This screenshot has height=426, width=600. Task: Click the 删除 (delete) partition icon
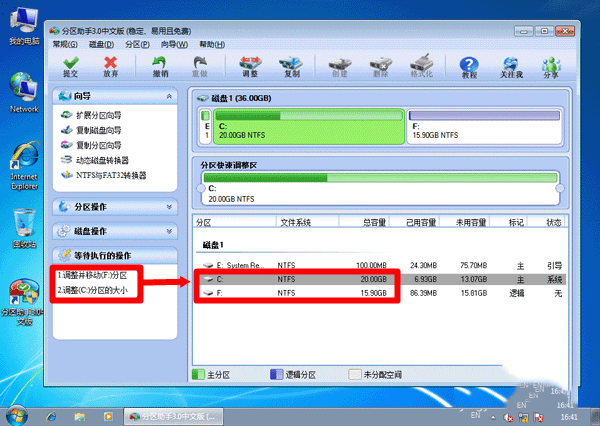(x=381, y=67)
